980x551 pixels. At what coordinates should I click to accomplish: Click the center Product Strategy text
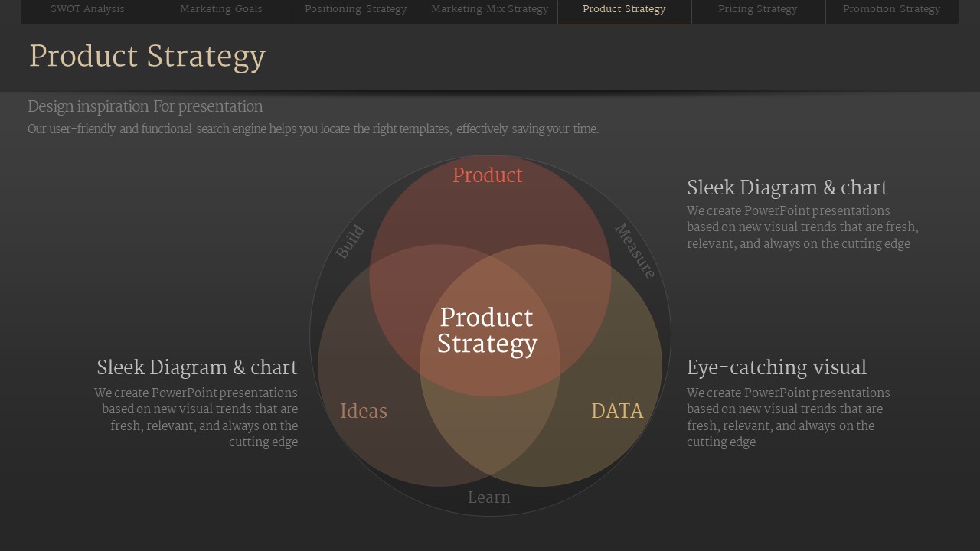[x=488, y=331]
